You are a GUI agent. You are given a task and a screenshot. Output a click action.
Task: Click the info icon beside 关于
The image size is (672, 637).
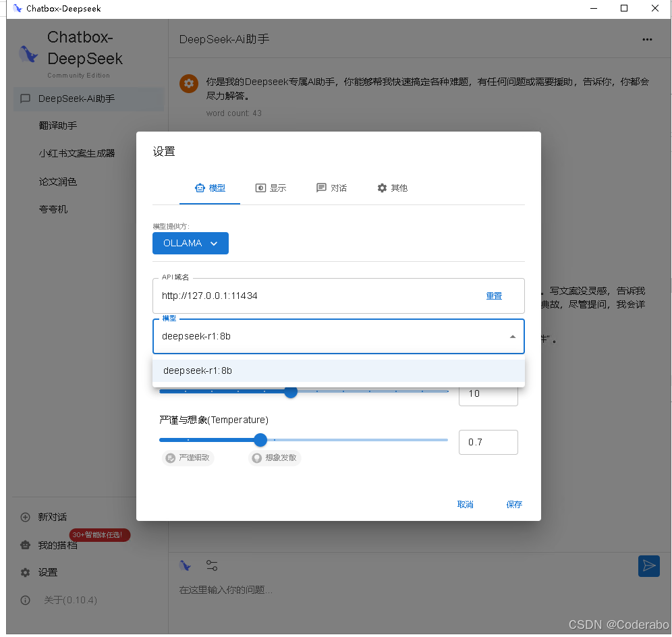pyautogui.click(x=25, y=600)
